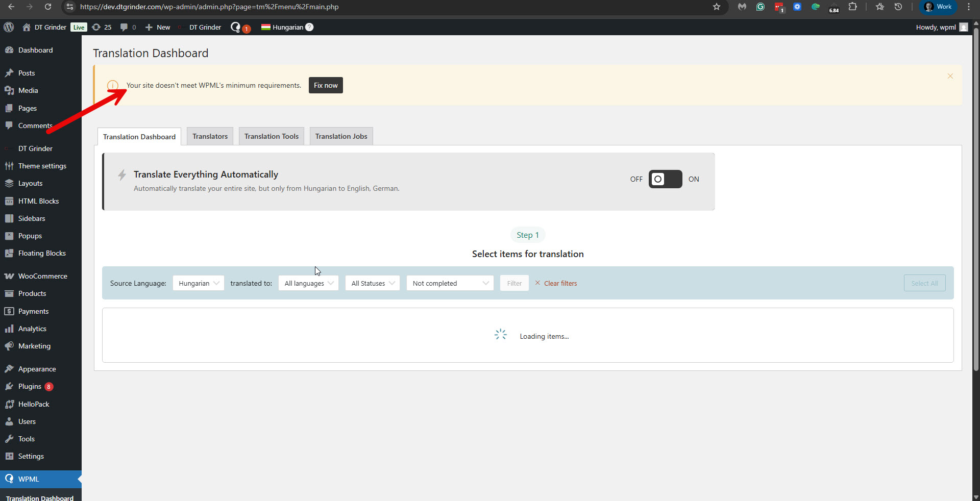Click the WordPress logo in admin bar
The image size is (980, 501).
(9, 27)
